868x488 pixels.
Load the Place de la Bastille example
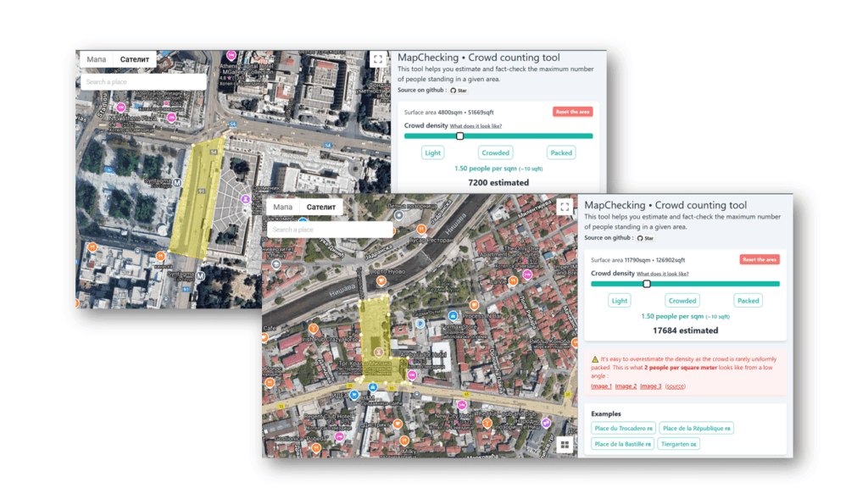tap(623, 444)
